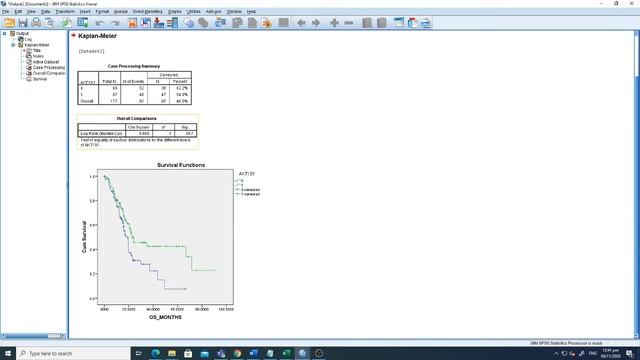Open the View menu
The height and width of the screenshot is (360, 640).
[x=31, y=11]
